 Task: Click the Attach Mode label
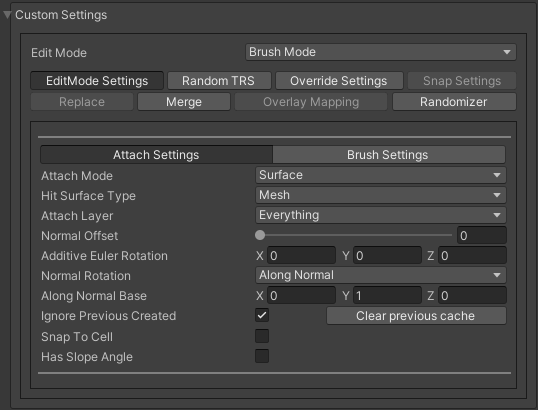77,176
